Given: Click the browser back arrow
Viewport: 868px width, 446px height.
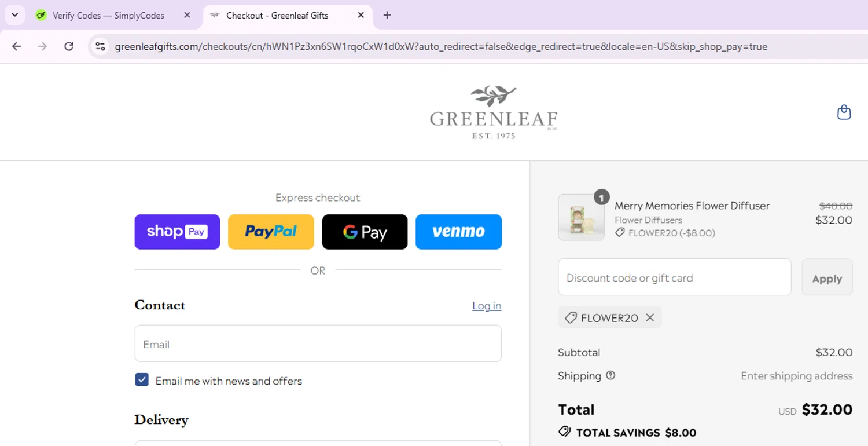Looking at the screenshot, I should tap(16, 46).
